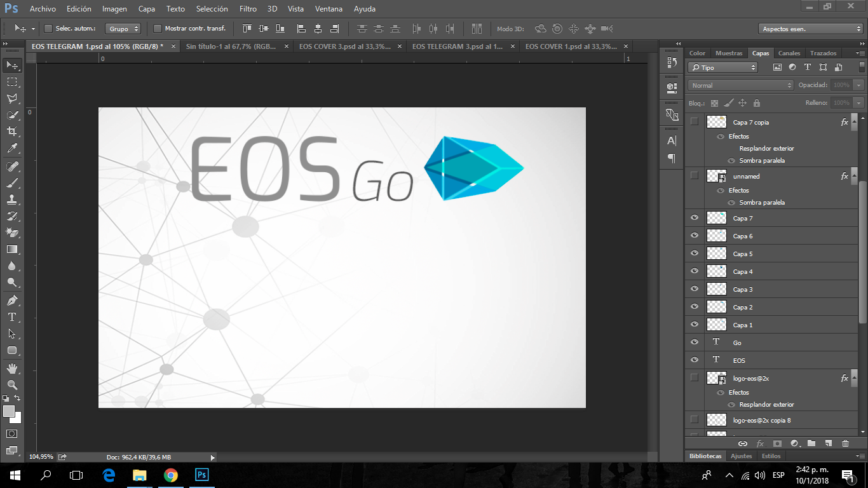Select the Gradient tool
Image resolution: width=868 pixels, height=488 pixels.
(12, 249)
